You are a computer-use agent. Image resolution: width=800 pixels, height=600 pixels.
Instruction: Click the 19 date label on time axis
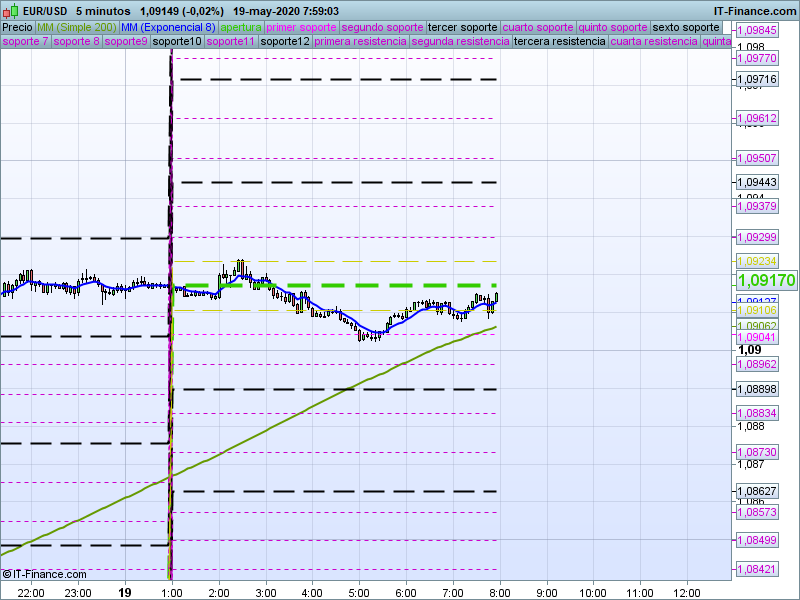click(124, 591)
